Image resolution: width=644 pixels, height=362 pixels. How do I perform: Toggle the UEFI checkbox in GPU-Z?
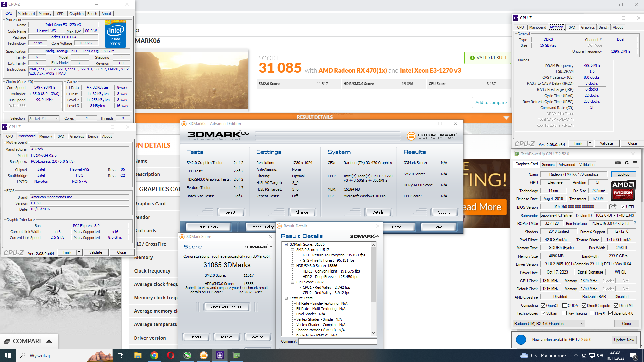[623, 207]
